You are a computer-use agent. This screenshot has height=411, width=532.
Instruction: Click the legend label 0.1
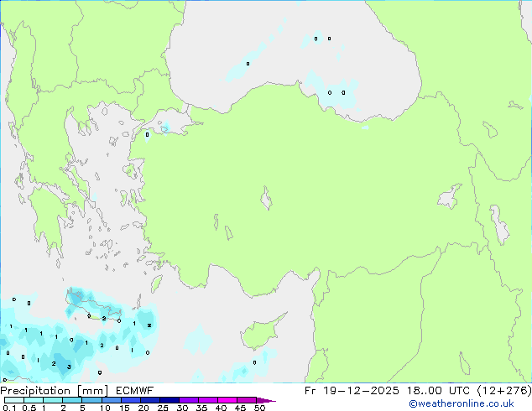point(9,408)
